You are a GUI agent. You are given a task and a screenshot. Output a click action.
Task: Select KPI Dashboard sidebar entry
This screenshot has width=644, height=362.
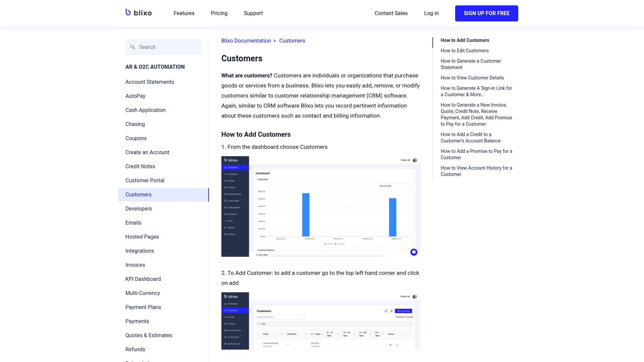point(143,279)
